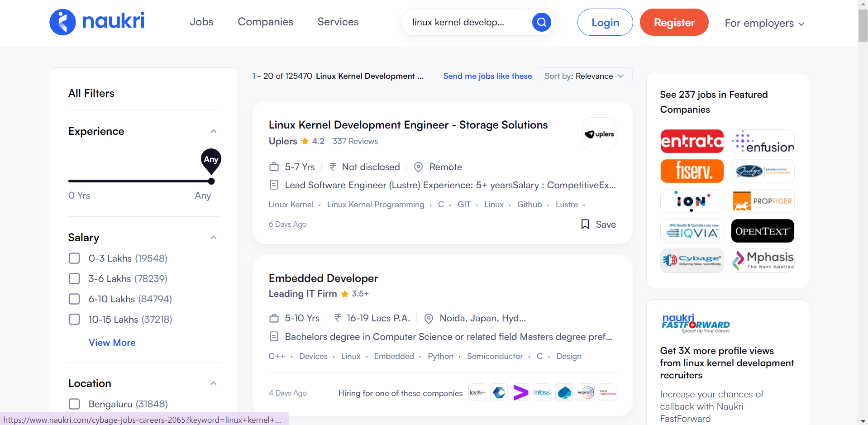This screenshot has width=868, height=425.
Task: Click the IQVIA company logo
Action: tap(692, 231)
